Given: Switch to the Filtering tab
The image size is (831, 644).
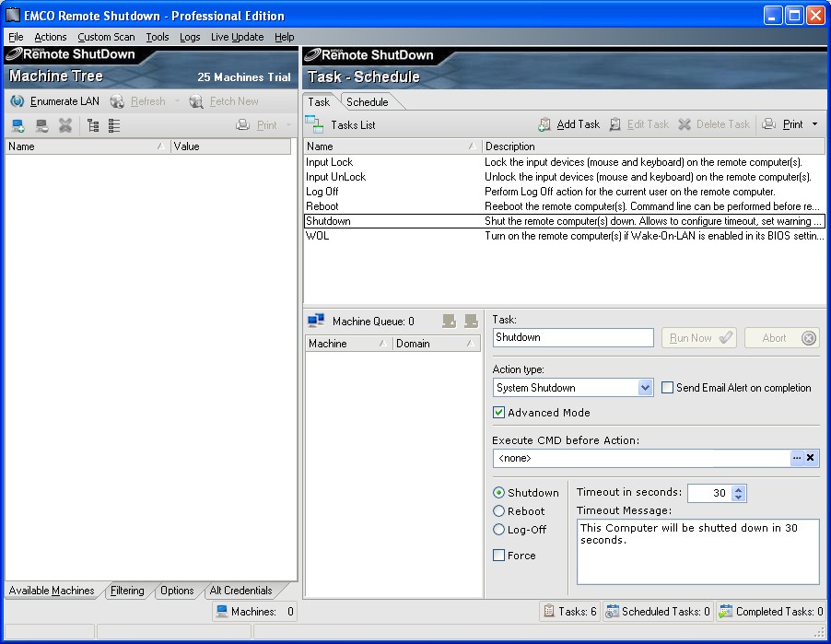Looking at the screenshot, I should point(127,590).
